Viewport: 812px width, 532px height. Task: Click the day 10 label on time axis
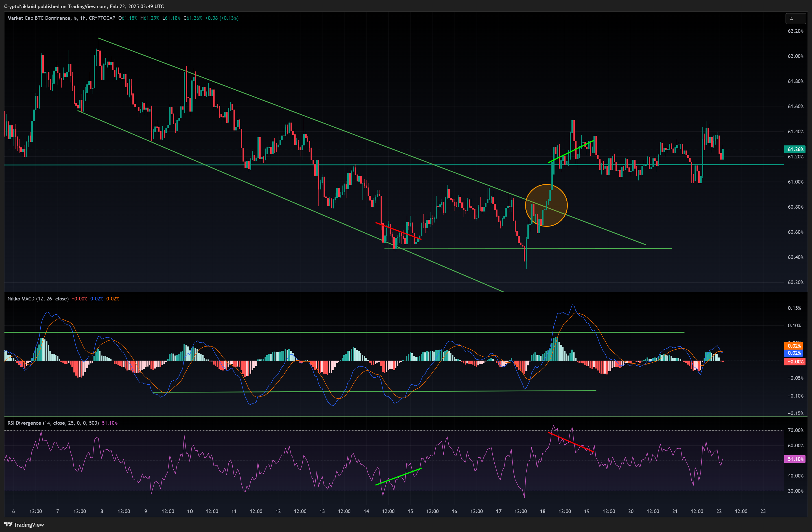click(x=190, y=511)
